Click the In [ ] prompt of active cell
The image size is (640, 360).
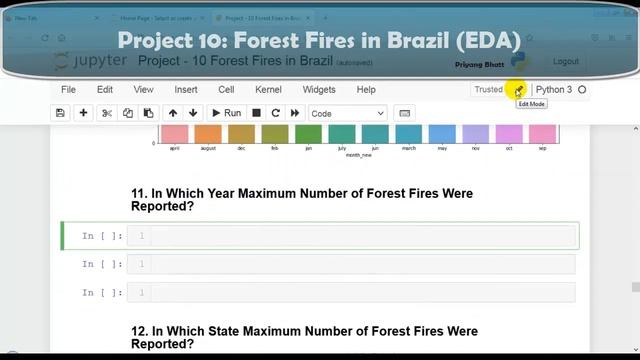pos(102,236)
